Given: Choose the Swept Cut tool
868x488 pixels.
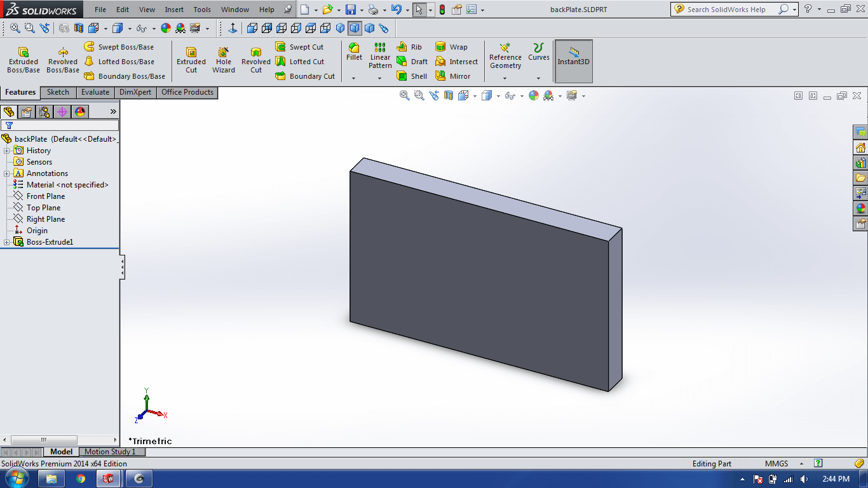Looking at the screenshot, I should [299, 47].
